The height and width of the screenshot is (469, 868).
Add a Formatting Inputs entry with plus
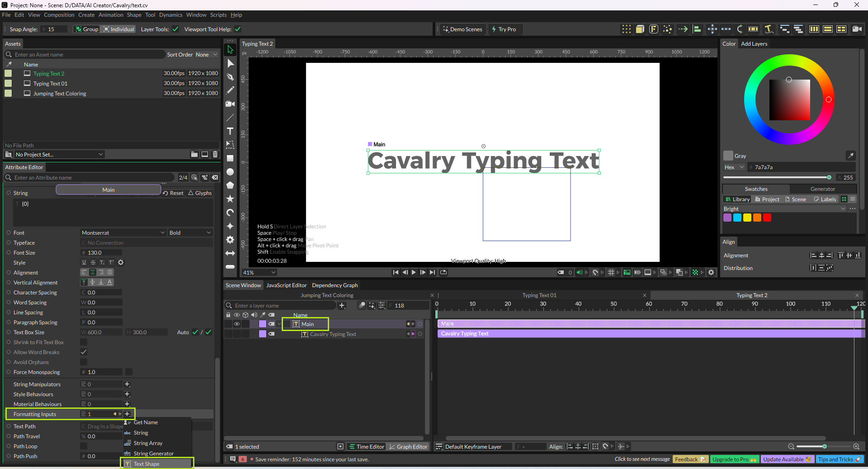[127, 414]
